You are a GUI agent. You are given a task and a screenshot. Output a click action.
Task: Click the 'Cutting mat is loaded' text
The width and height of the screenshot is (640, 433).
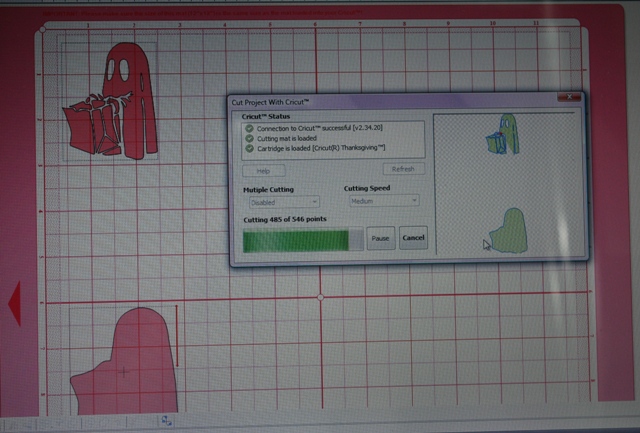(287, 138)
